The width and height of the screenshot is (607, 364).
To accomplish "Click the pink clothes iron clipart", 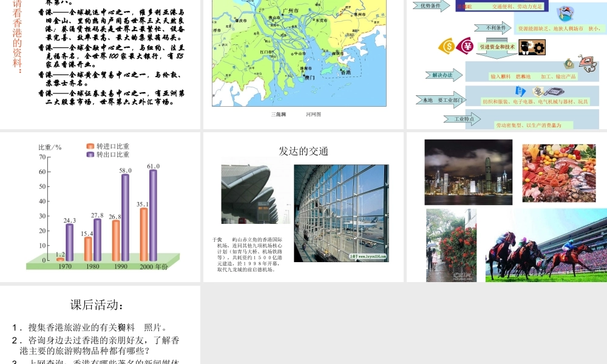I will click(x=588, y=64).
